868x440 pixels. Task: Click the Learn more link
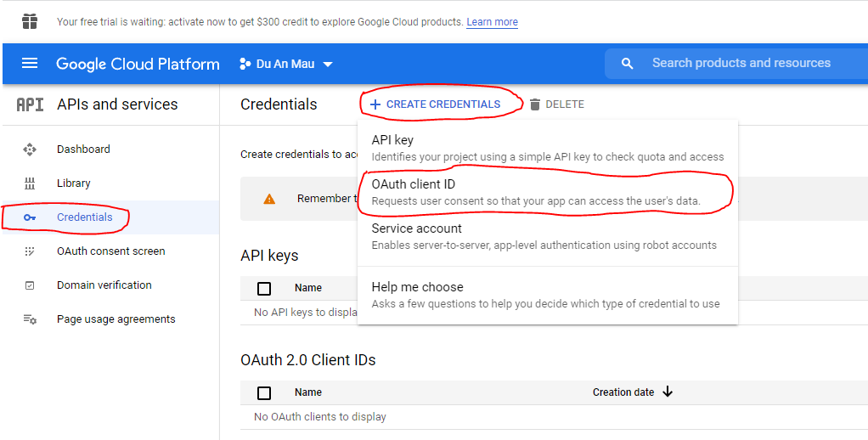tap(492, 21)
